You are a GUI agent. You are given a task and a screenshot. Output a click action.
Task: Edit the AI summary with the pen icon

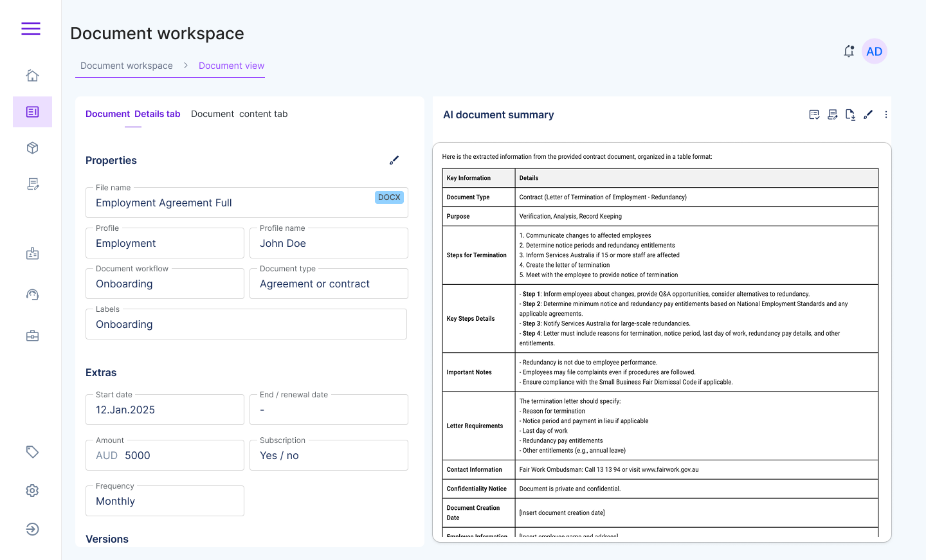(x=868, y=114)
